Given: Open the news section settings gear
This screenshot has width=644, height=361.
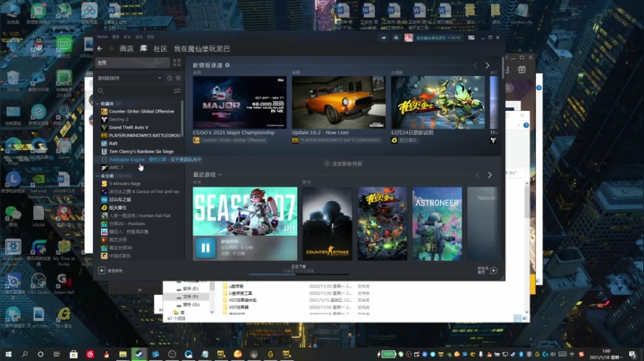Looking at the screenshot, I should click(x=227, y=65).
